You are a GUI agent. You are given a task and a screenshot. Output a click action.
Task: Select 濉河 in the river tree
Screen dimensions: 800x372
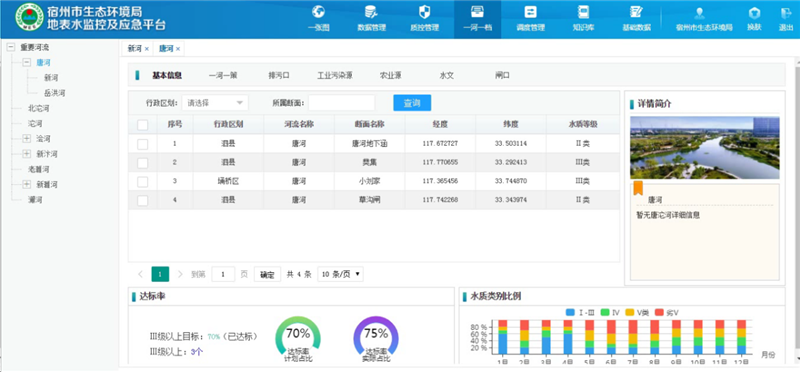[x=35, y=200]
